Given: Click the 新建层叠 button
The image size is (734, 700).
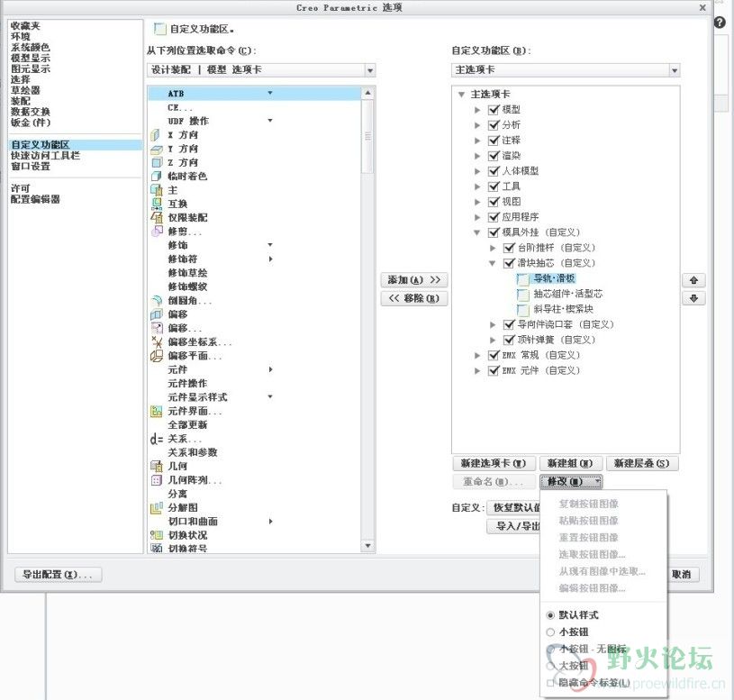Looking at the screenshot, I should [642, 463].
